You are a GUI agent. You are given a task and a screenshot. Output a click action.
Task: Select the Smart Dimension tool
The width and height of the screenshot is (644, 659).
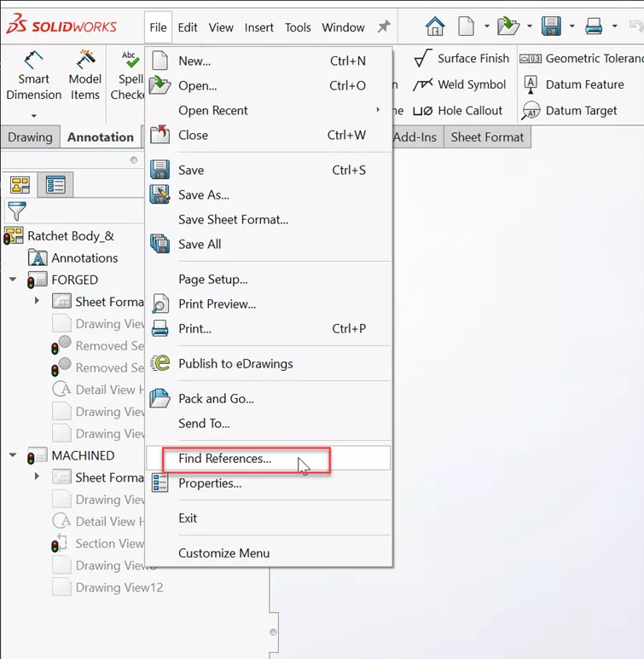[33, 76]
